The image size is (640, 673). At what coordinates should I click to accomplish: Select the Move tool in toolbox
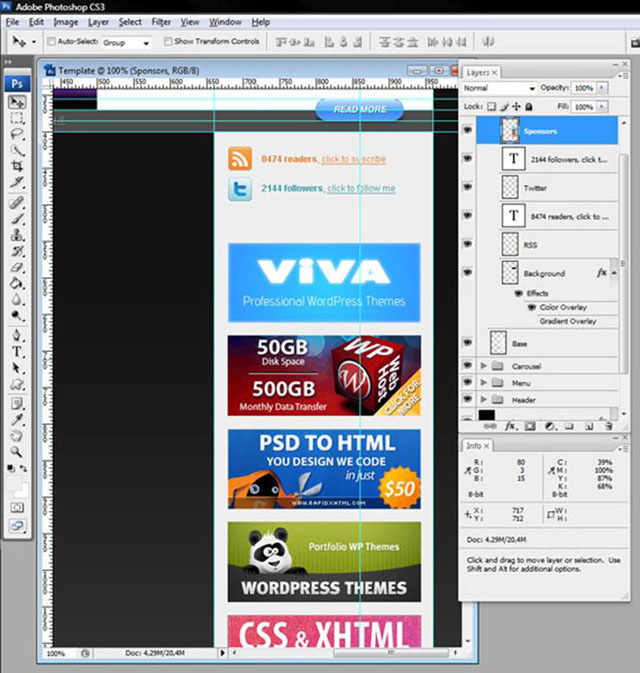click(x=17, y=102)
